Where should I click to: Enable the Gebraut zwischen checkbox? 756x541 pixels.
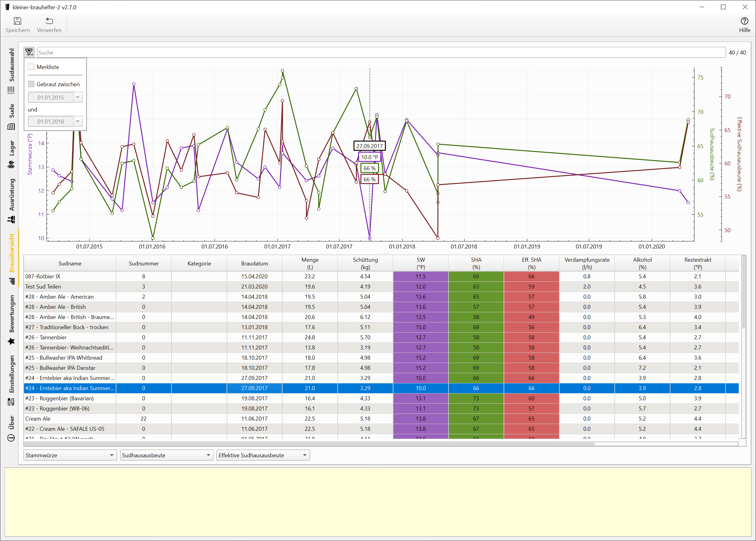31,84
